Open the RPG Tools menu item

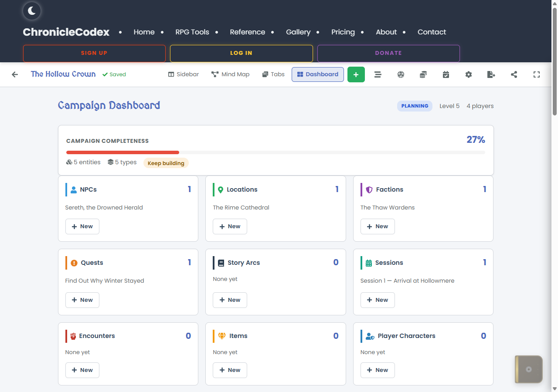click(192, 32)
